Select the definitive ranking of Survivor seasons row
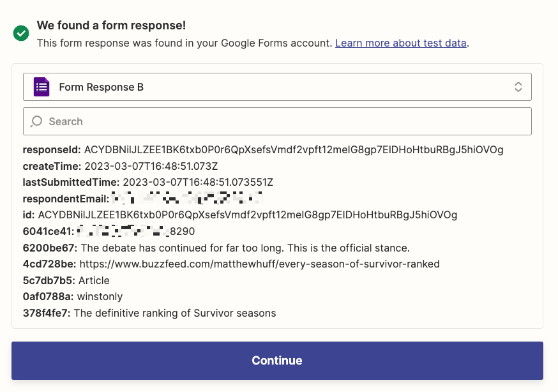Image resolution: width=558 pixels, height=392 pixels. click(149, 313)
